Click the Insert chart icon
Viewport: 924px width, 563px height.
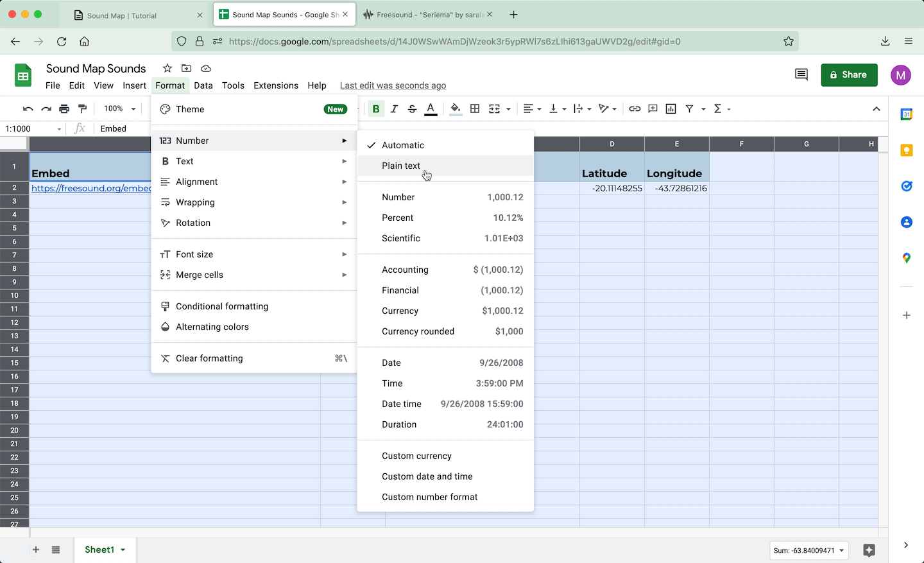point(671,109)
